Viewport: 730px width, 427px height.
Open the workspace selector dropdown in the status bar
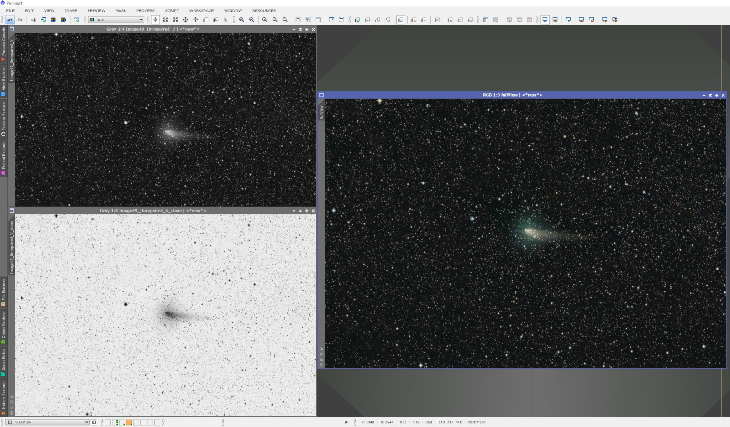click(48, 422)
